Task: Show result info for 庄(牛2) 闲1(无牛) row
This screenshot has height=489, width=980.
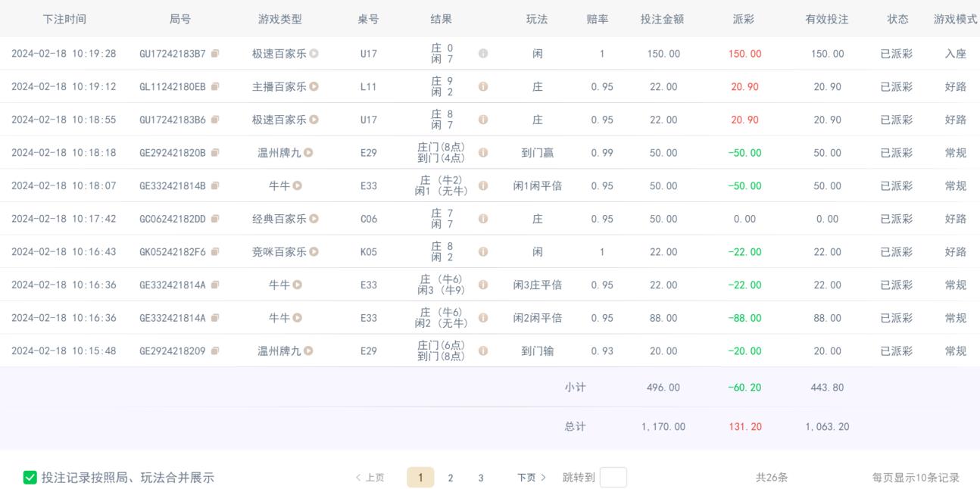Action: point(483,185)
